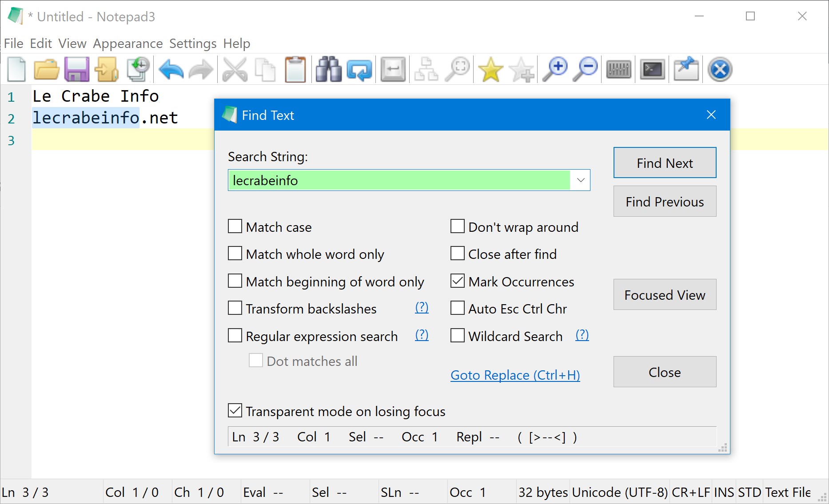Follow the Goto Replace (Ctrl+H) link
This screenshot has height=504, width=829.
(515, 375)
